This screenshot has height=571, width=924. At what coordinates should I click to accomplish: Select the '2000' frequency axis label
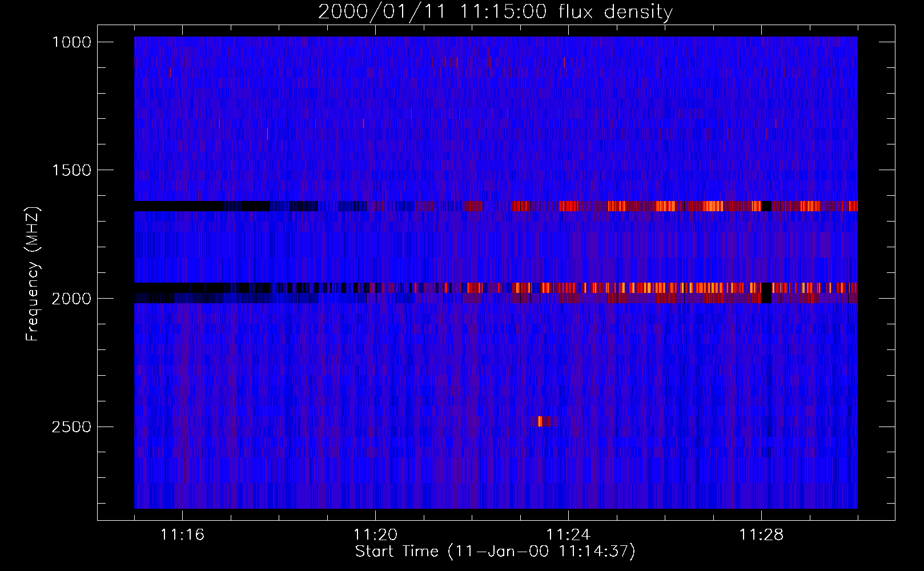tap(71, 298)
